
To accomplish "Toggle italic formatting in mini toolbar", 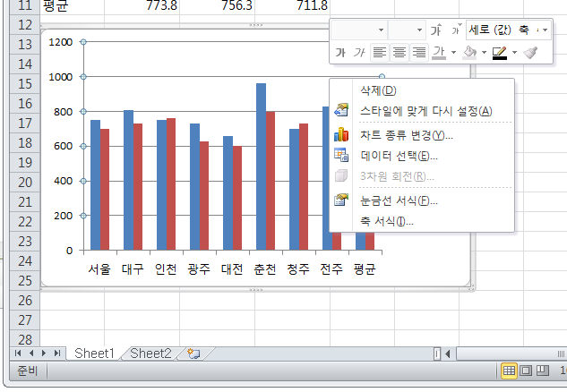I will 359,53.
